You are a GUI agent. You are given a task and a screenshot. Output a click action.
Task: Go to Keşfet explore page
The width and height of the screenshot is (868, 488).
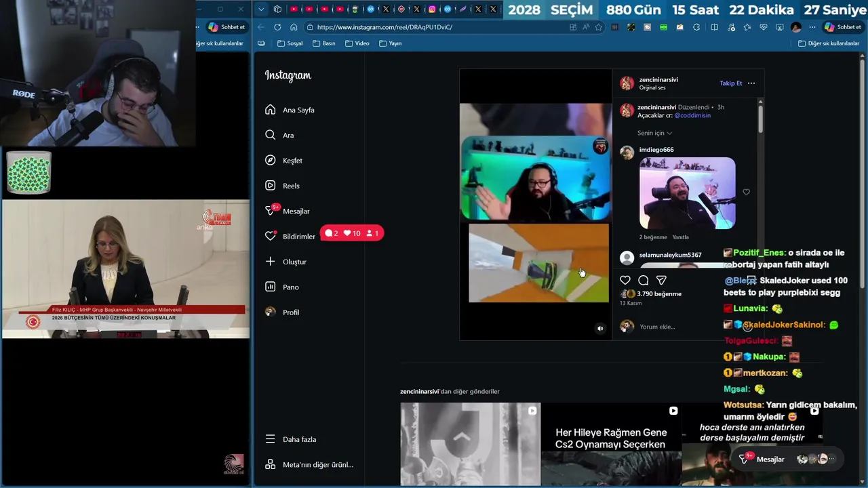coord(283,161)
